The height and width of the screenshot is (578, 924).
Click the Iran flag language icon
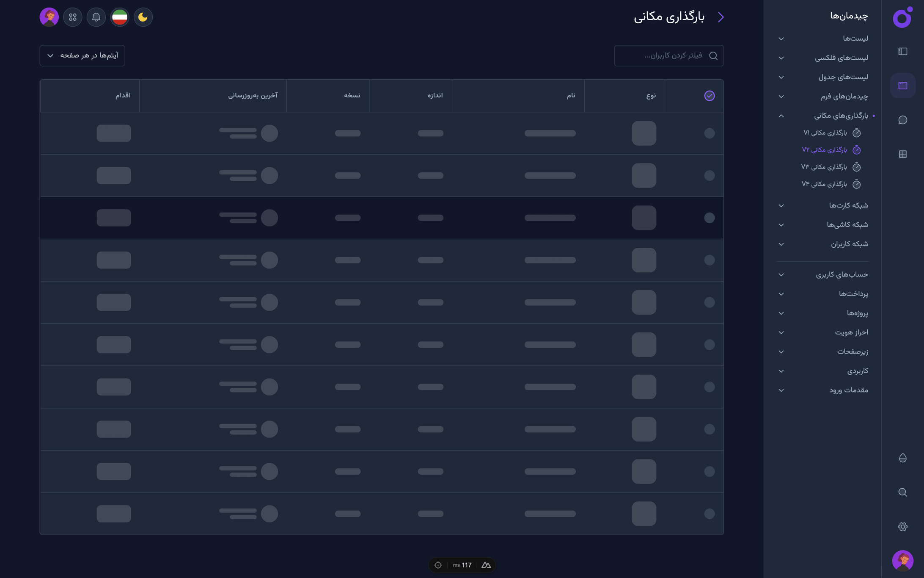(x=120, y=17)
